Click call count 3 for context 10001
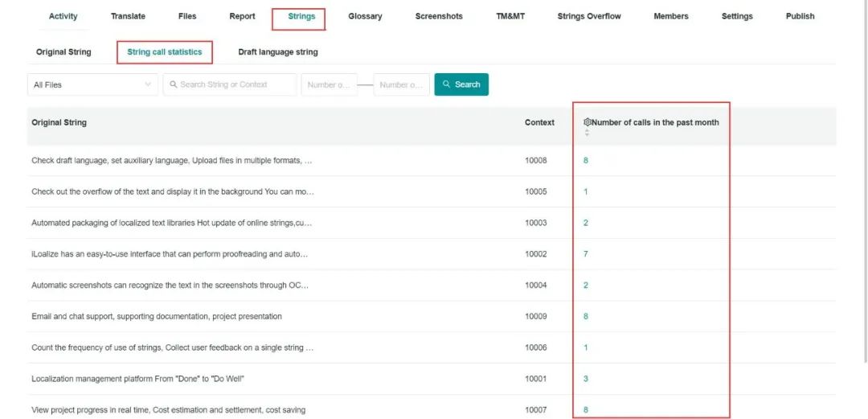This screenshot has height=419, width=868. point(586,379)
